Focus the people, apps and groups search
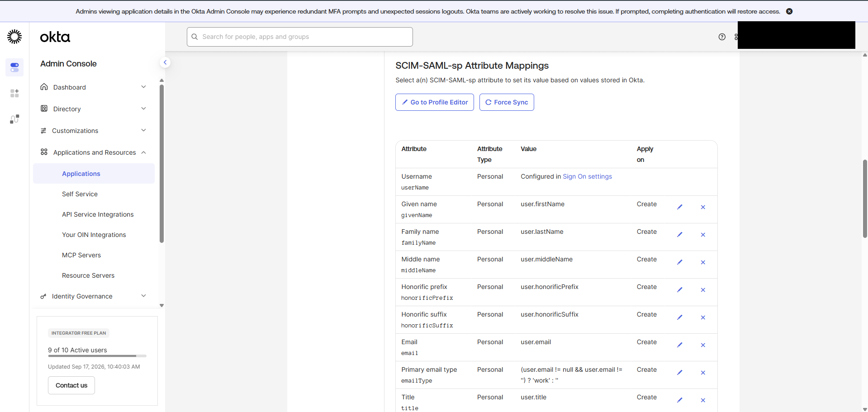 (x=300, y=37)
